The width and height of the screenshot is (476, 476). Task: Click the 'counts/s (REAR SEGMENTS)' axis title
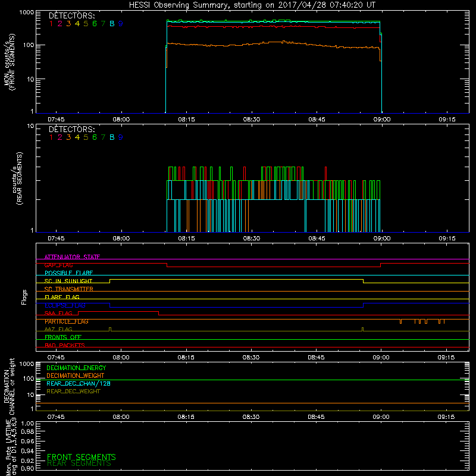17,178
